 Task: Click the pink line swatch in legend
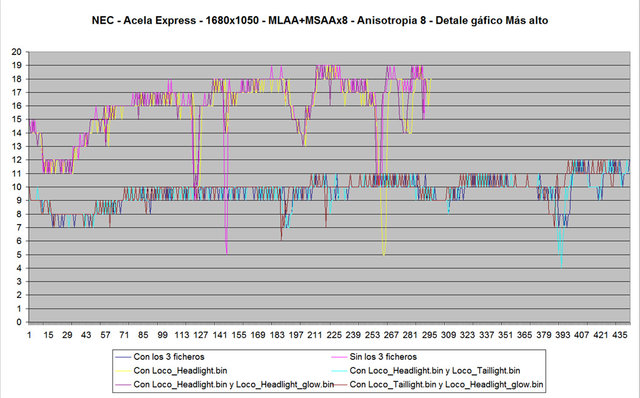(339, 357)
